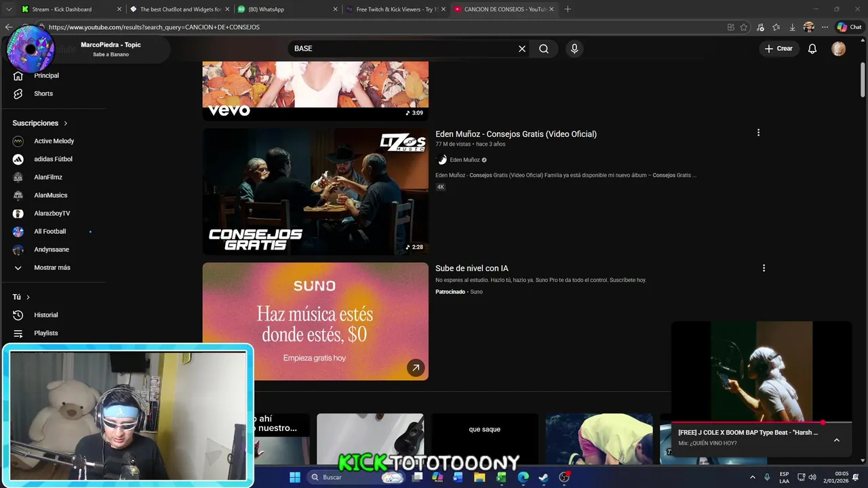Open the short titled que saque

pyautogui.click(x=484, y=439)
